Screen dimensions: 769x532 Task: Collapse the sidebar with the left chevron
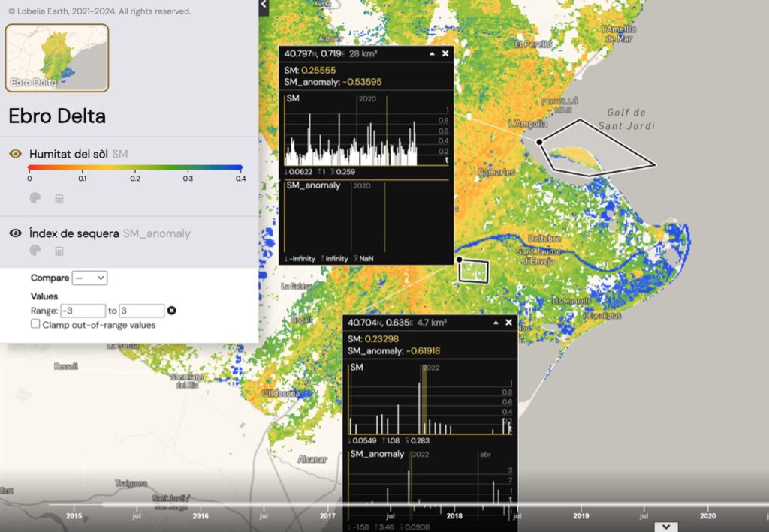tap(264, 5)
